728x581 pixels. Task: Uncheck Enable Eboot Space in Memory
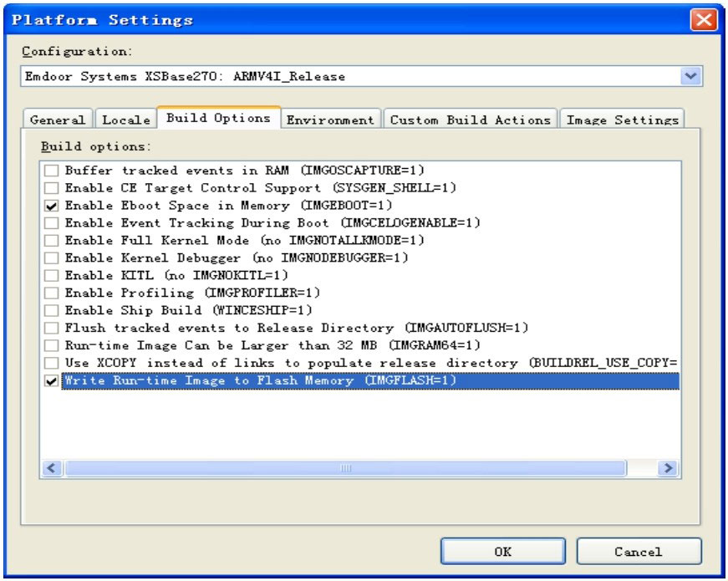tap(52, 206)
